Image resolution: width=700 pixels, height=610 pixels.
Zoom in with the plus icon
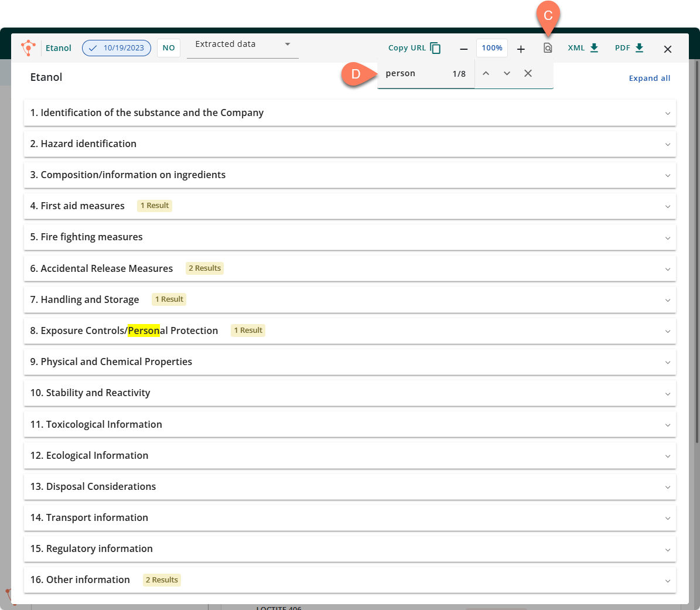coord(521,49)
